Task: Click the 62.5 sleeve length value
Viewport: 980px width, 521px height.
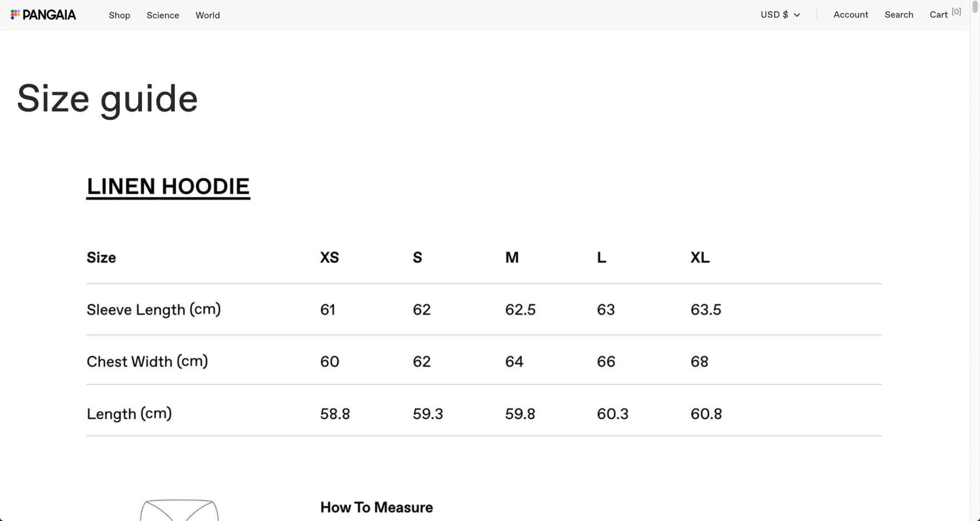Action: (x=520, y=310)
